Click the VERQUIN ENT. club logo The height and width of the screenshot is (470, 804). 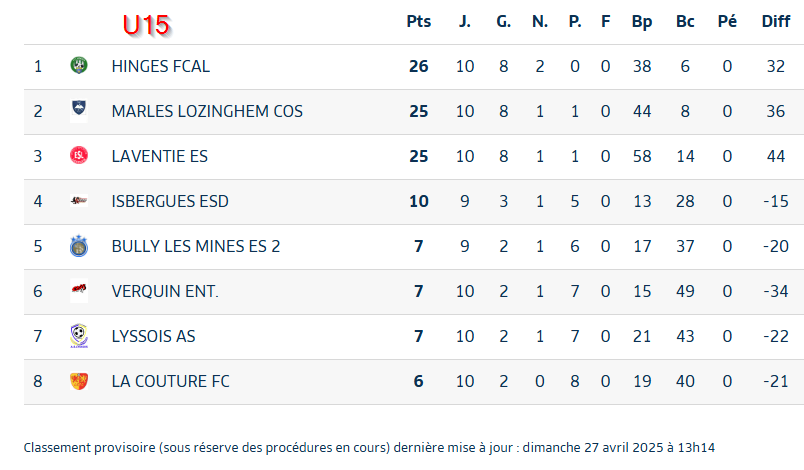tap(79, 290)
